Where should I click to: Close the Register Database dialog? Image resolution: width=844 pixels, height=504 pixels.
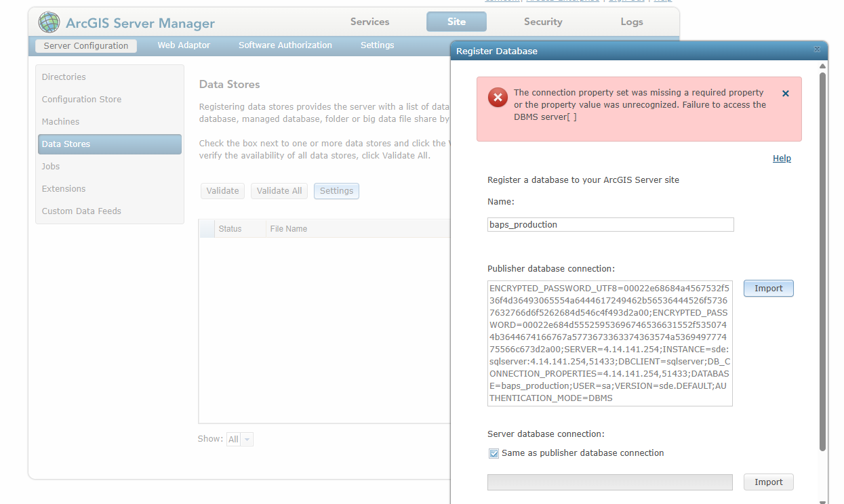[x=817, y=49]
